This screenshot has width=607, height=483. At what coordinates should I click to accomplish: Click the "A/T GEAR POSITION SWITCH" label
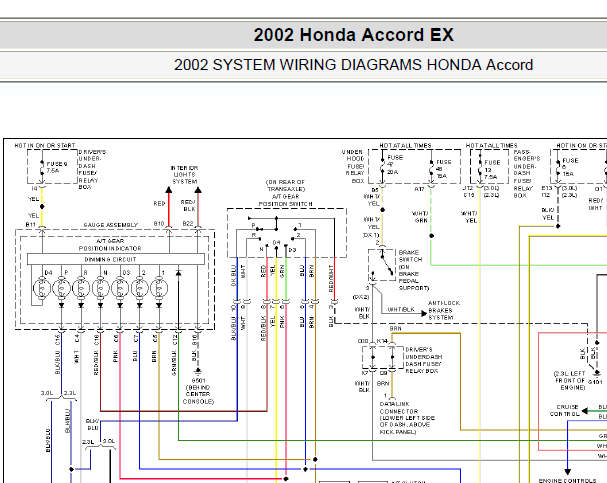point(286,200)
